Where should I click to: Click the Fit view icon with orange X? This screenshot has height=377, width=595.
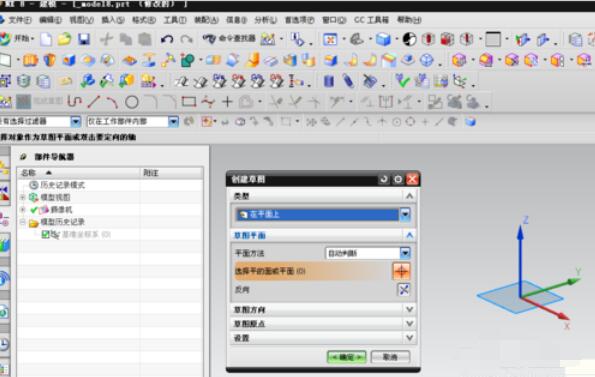330,39
